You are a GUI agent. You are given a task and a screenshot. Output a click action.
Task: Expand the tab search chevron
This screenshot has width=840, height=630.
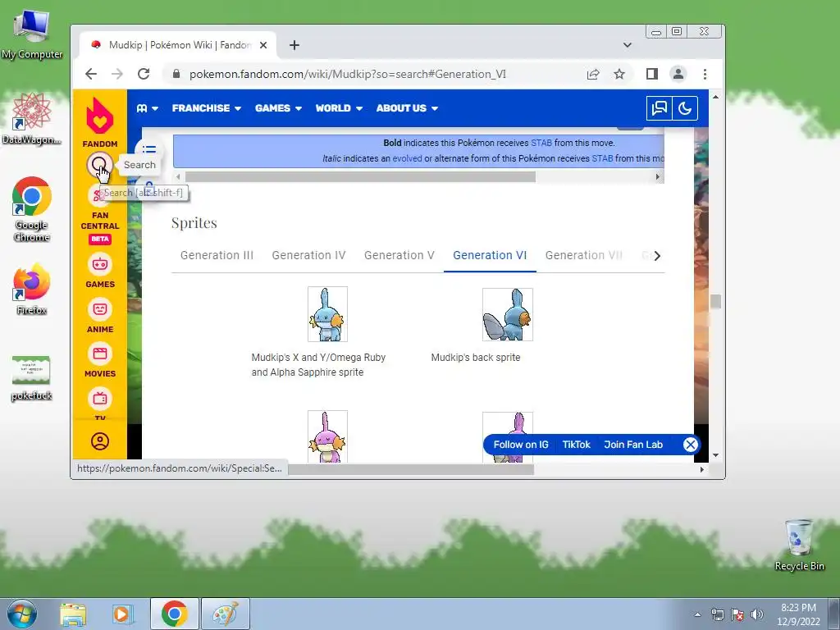(x=628, y=45)
